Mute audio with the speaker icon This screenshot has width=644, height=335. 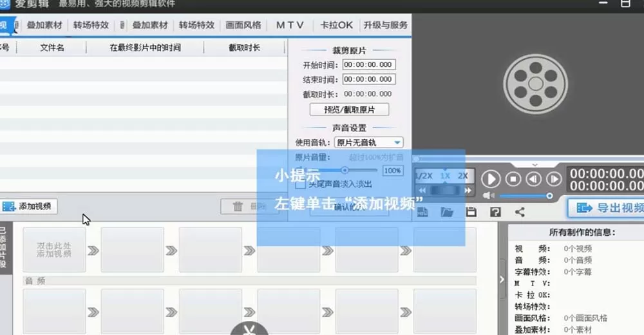click(x=488, y=196)
